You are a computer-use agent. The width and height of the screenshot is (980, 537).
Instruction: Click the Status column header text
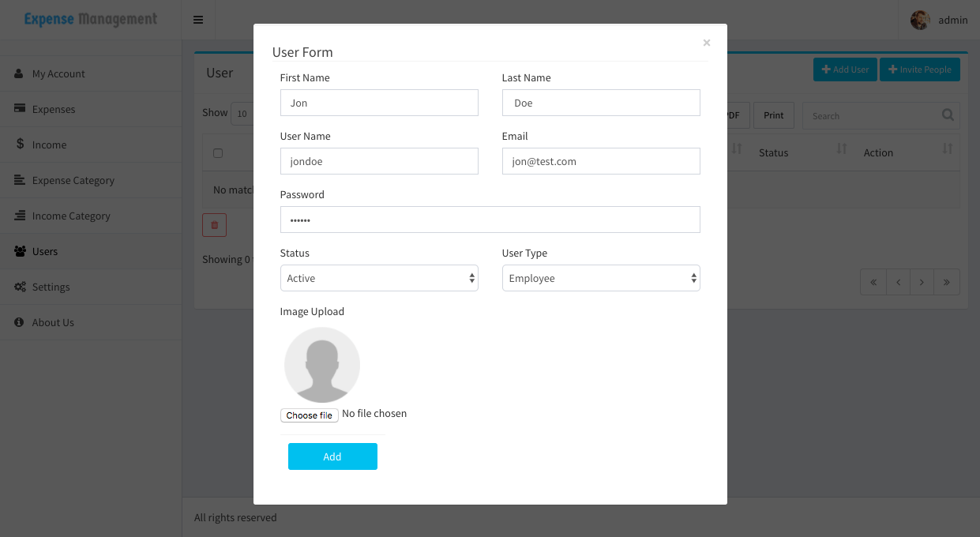pos(773,152)
